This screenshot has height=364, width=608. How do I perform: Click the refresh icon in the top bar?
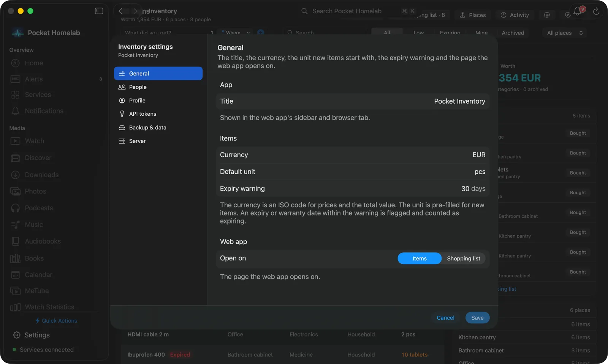click(596, 11)
